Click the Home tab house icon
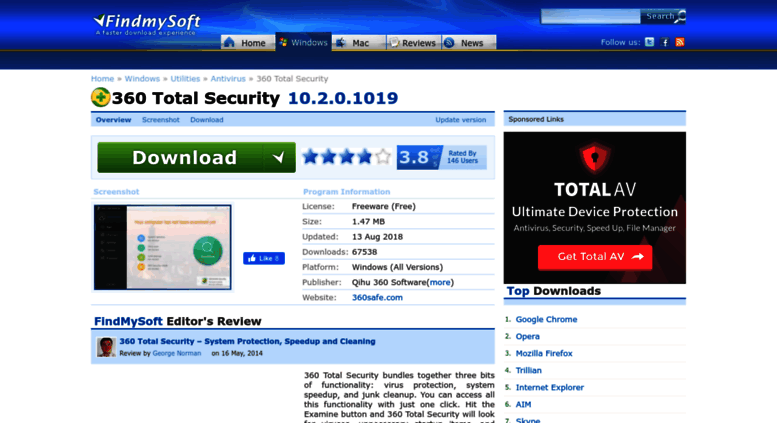 pos(229,42)
